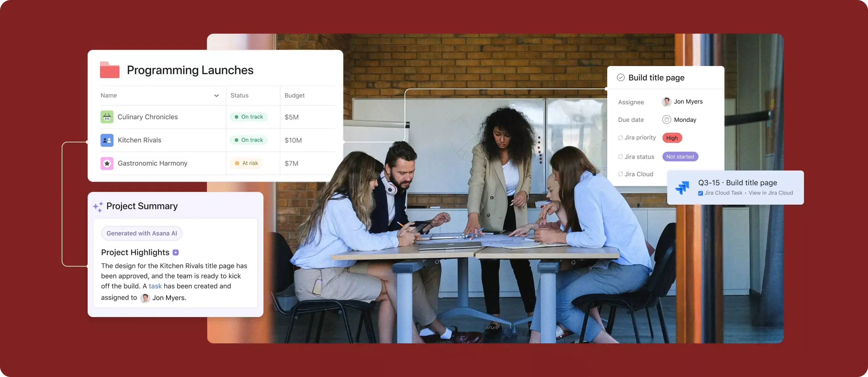The width and height of the screenshot is (868, 377).
Task: Click View in Jira Cloud link
Action: (x=770, y=193)
